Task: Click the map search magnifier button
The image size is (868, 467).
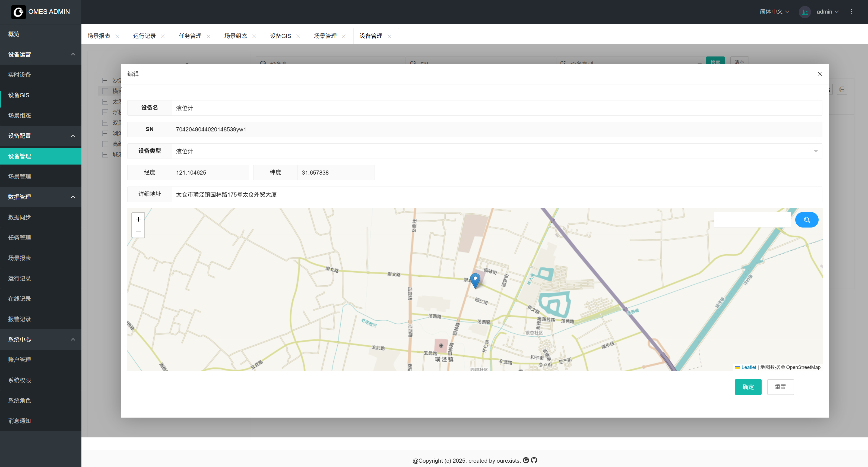Action: click(x=806, y=220)
